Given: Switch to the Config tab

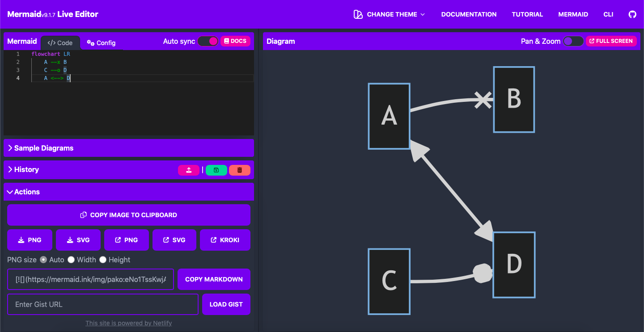Looking at the screenshot, I should (x=101, y=42).
